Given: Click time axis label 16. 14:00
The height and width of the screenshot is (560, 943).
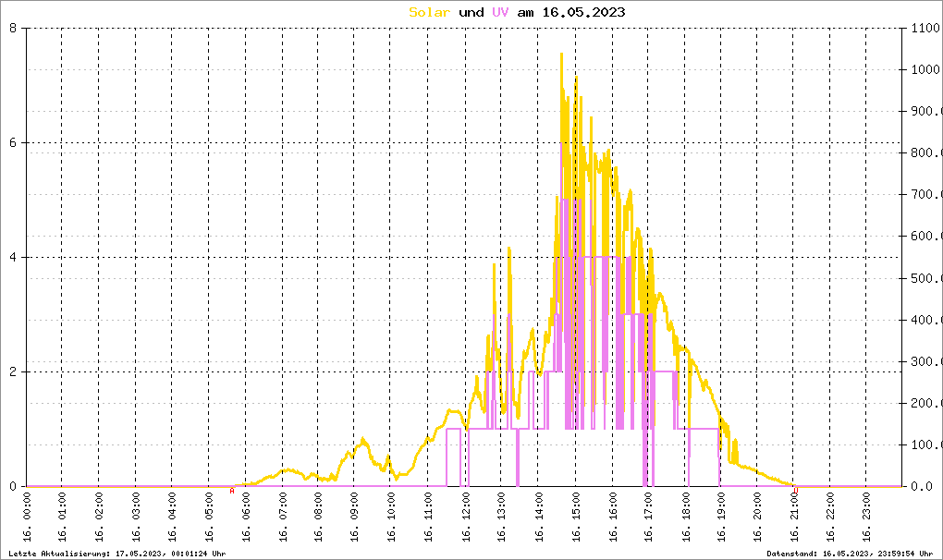Looking at the screenshot, I should (538, 517).
